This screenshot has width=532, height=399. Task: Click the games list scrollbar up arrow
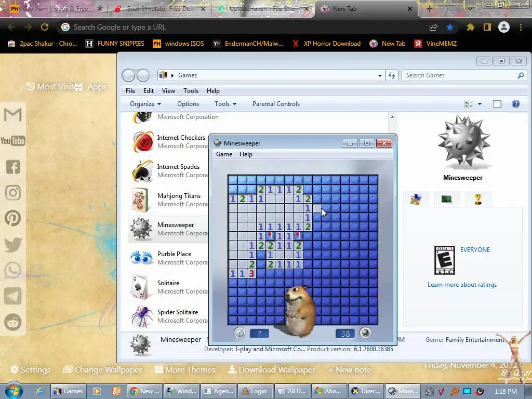tap(392, 117)
